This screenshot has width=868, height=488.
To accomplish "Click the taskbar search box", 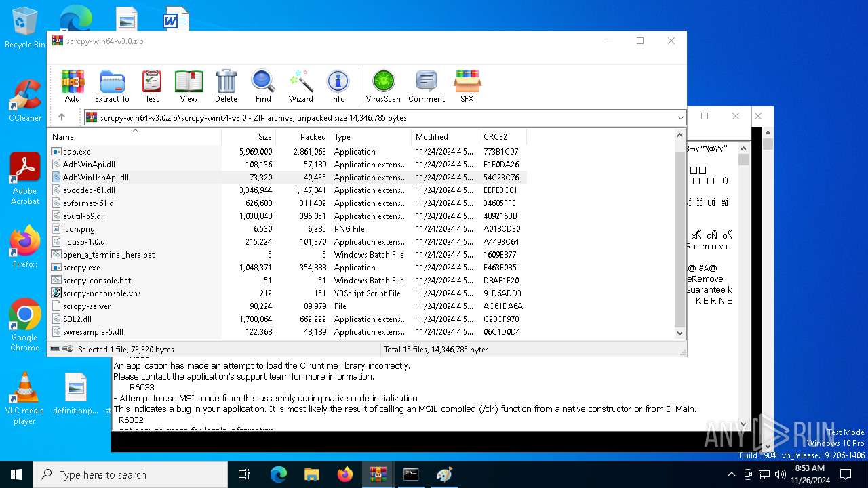I will pos(130,474).
